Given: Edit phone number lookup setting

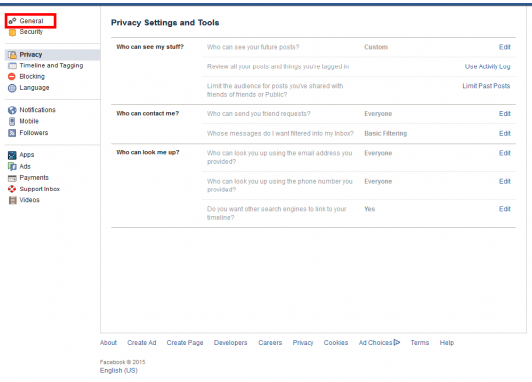Looking at the screenshot, I should tap(505, 182).
